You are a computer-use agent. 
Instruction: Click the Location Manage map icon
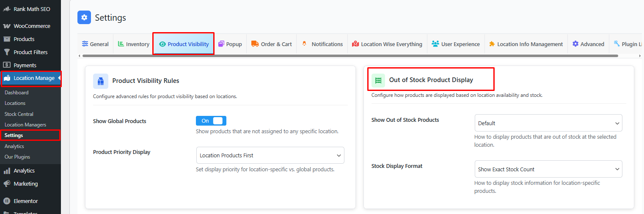pos(7,78)
